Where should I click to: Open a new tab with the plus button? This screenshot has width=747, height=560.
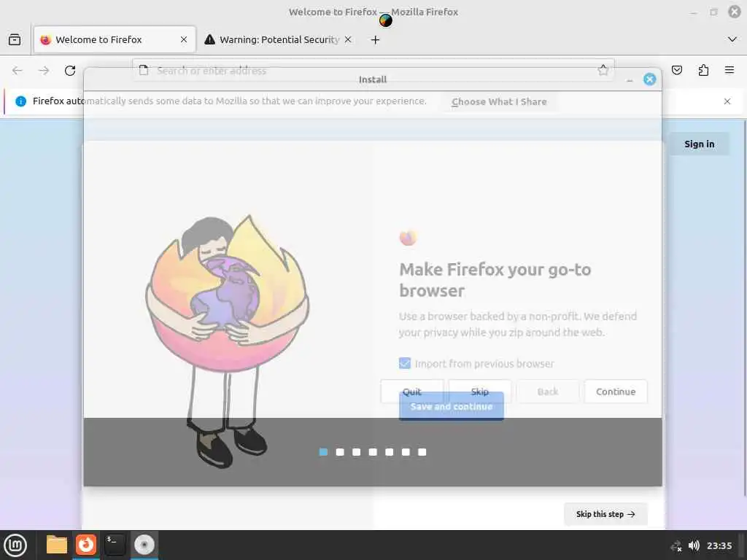[x=376, y=40]
